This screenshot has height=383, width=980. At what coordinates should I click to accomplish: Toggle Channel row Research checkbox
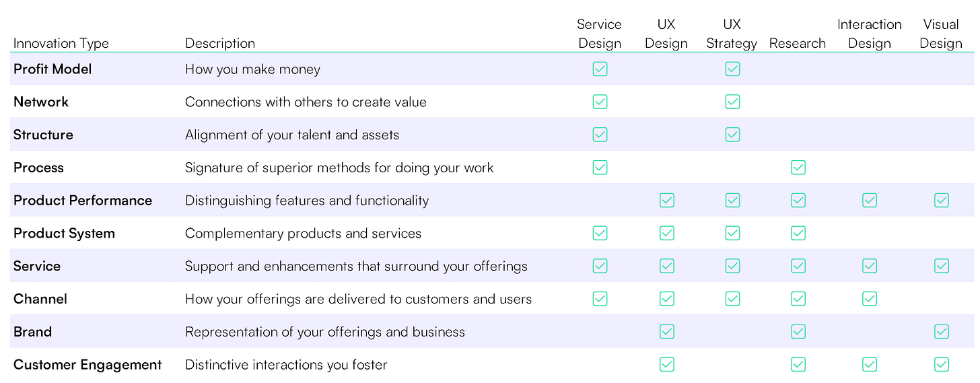pos(798,298)
